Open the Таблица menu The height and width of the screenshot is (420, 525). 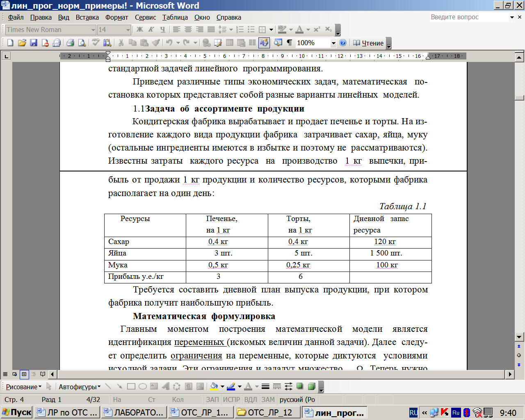click(x=175, y=17)
